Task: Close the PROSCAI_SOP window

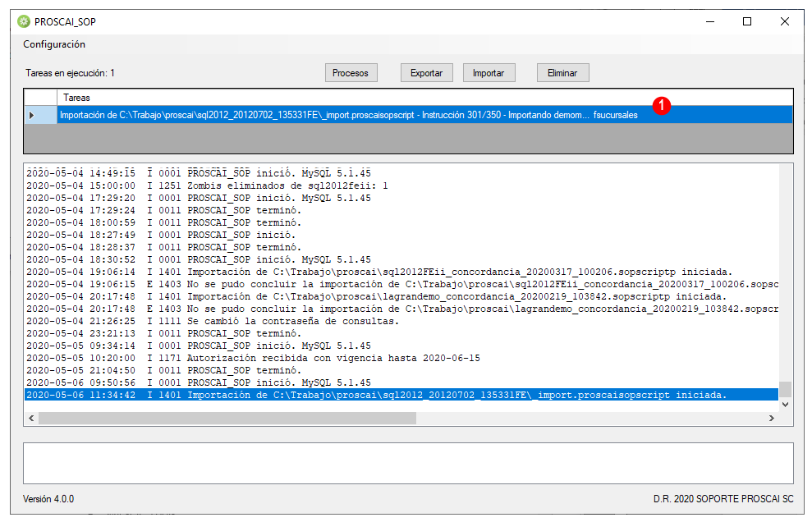Action: click(x=785, y=21)
